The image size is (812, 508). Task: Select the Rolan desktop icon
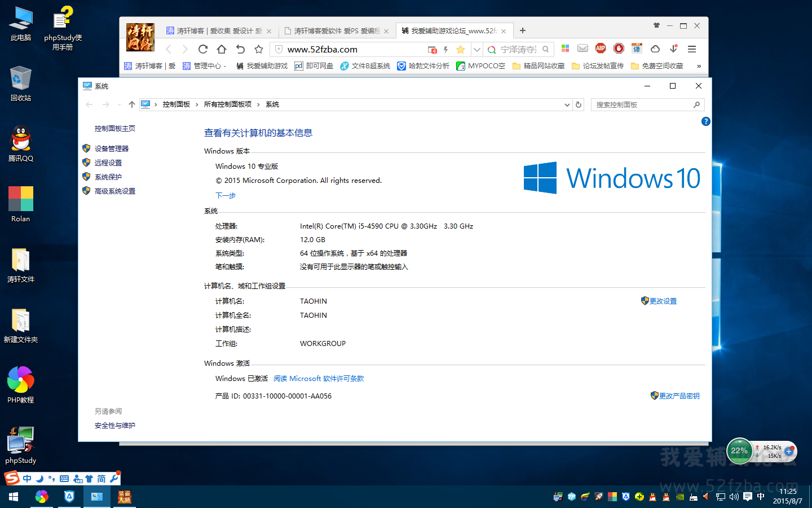click(21, 204)
